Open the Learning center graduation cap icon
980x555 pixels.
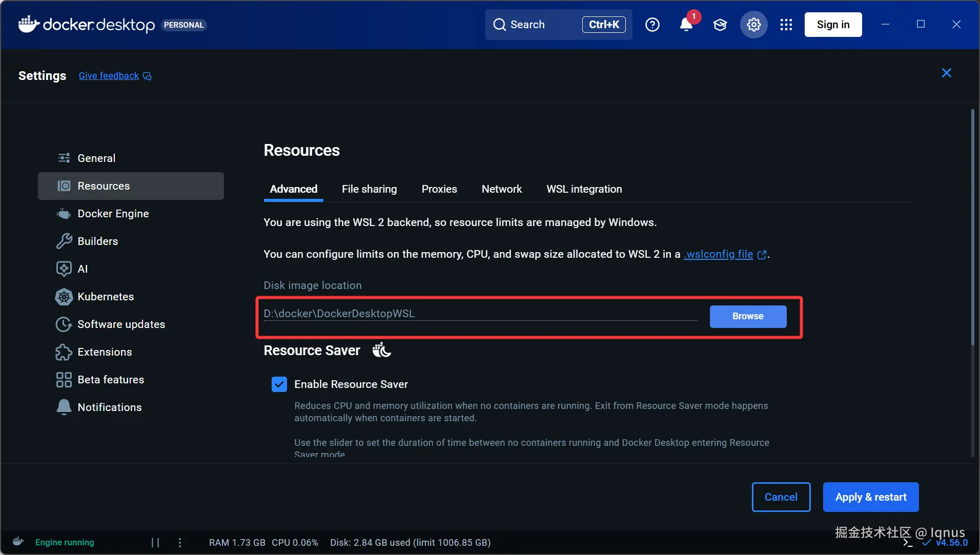point(720,25)
